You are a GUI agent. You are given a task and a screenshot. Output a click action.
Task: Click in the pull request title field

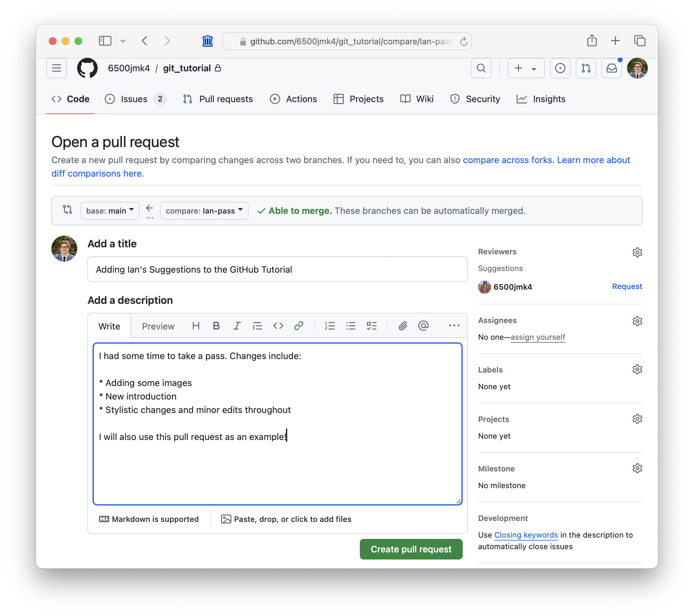277,269
